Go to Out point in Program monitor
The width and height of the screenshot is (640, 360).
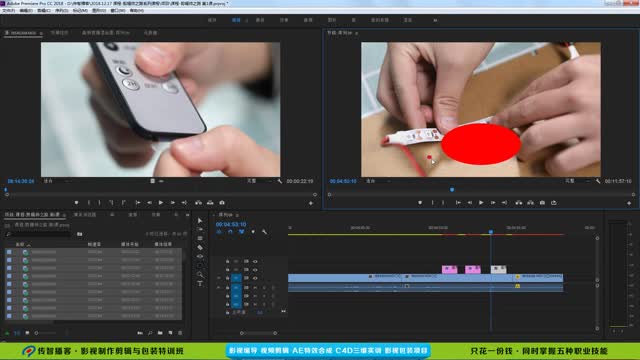[x=504, y=202]
